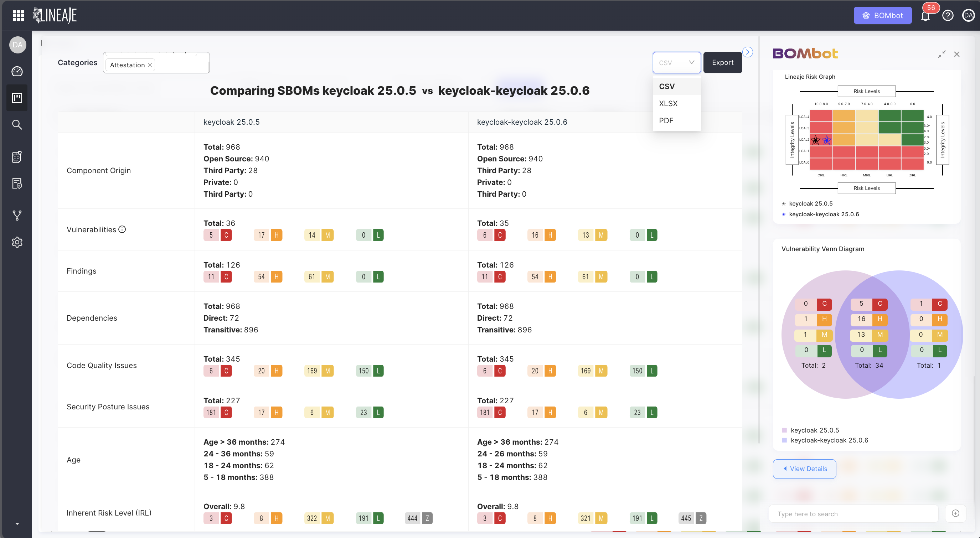Viewport: 980px width, 538px height.
Task: Choose PDF option in export list
Action: click(x=676, y=121)
